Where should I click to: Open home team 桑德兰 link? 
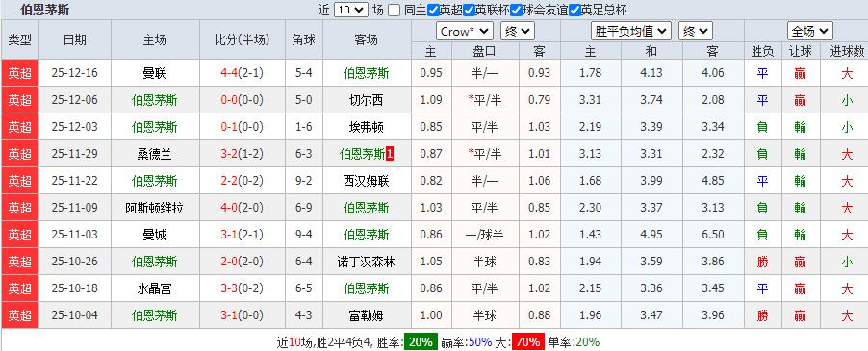154,154
